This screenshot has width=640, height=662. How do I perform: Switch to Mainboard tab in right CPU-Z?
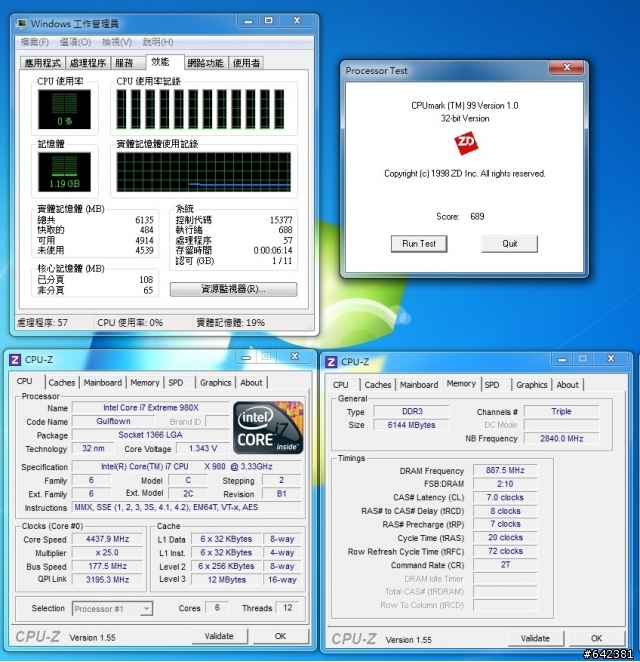[x=419, y=385]
